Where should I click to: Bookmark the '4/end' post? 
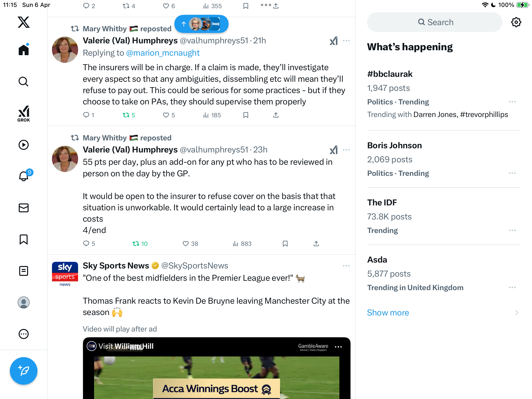point(285,244)
